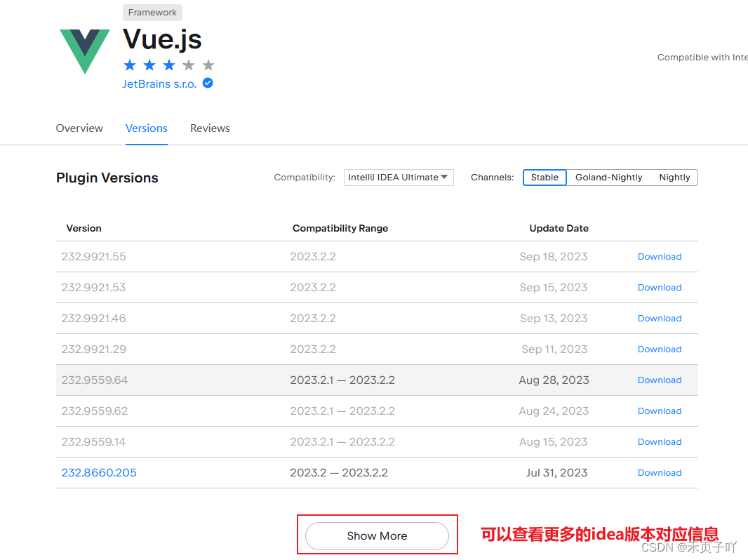Download version 232.9559.62

(x=660, y=411)
